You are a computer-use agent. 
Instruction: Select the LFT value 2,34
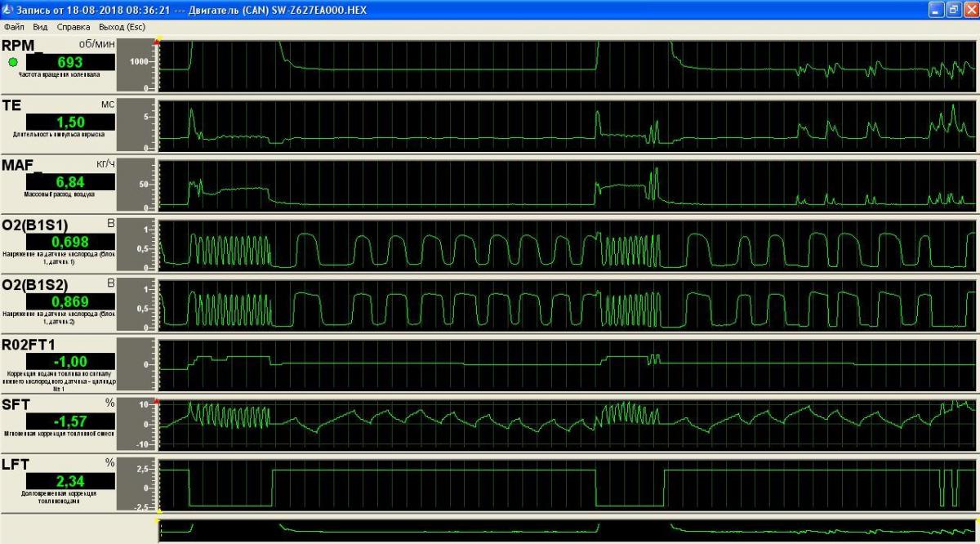pyautogui.click(x=71, y=481)
